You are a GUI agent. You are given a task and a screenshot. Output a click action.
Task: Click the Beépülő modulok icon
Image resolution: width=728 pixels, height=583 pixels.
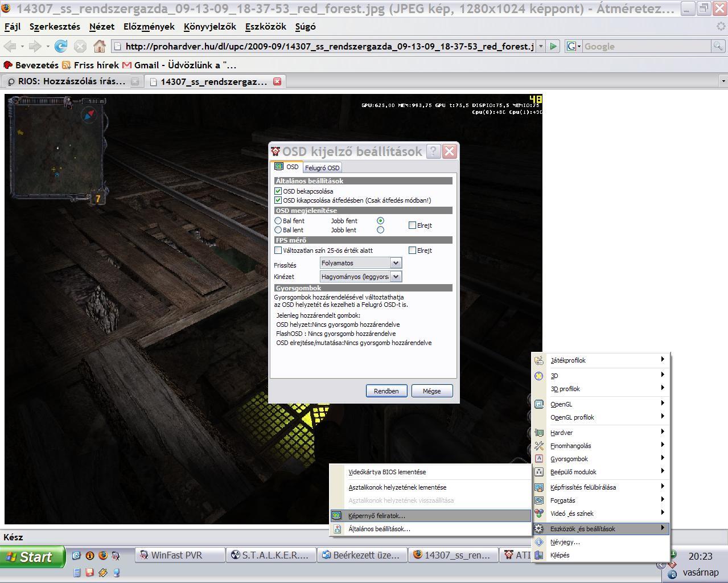(x=539, y=472)
